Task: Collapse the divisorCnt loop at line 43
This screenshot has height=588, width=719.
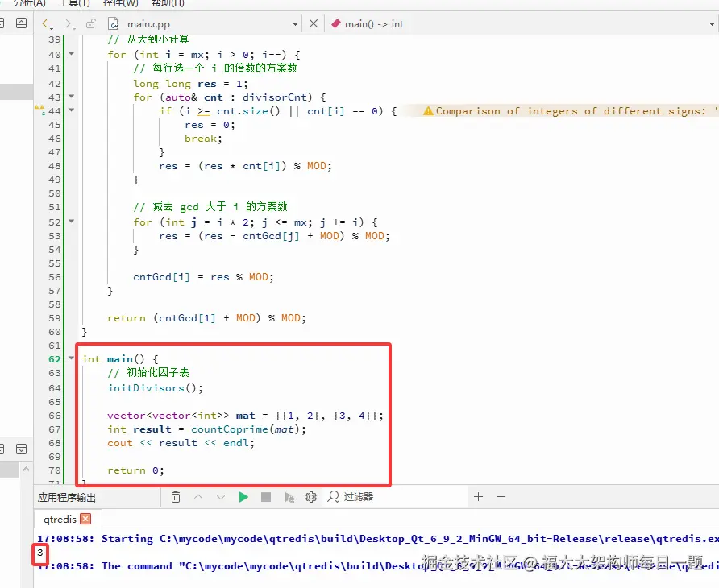Action: [72, 96]
